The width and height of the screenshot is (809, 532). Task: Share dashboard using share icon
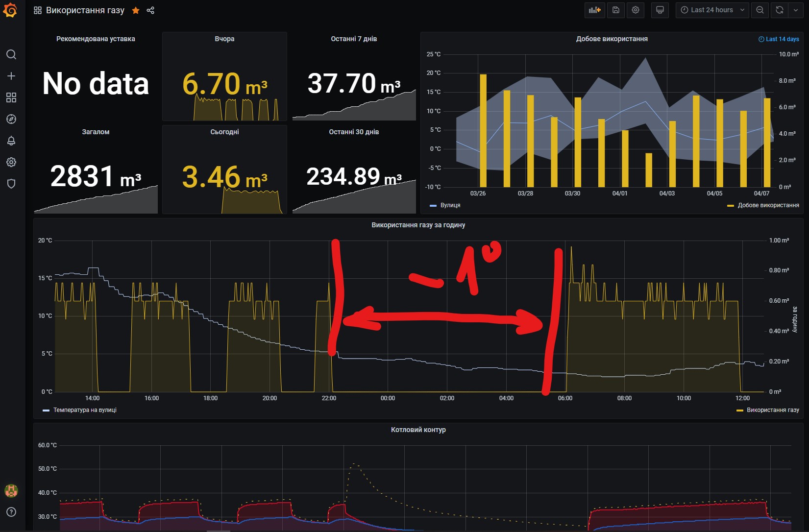(x=150, y=10)
